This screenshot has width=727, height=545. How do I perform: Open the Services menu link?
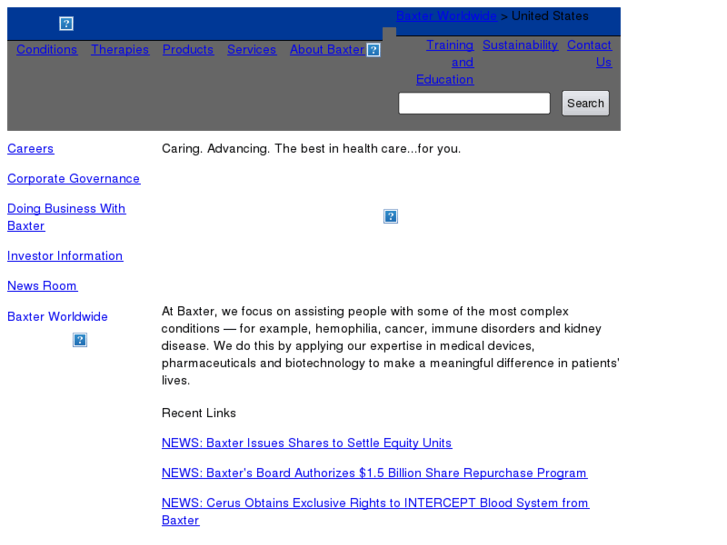(252, 50)
